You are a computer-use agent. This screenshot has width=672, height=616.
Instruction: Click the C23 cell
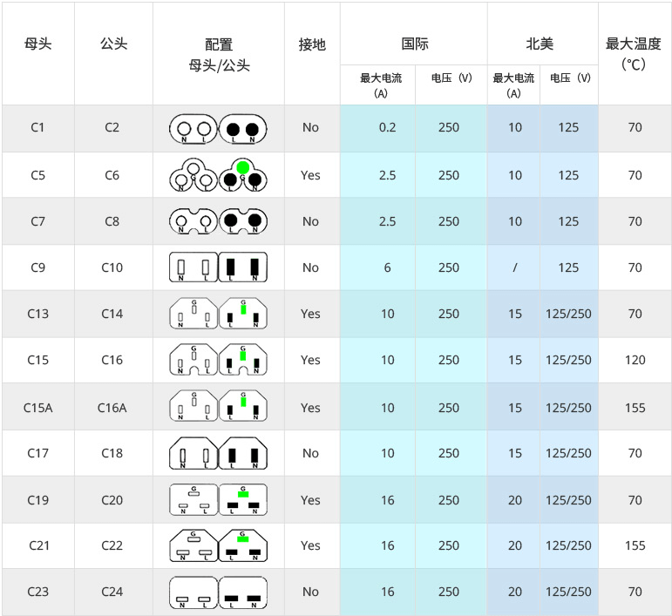37,592
